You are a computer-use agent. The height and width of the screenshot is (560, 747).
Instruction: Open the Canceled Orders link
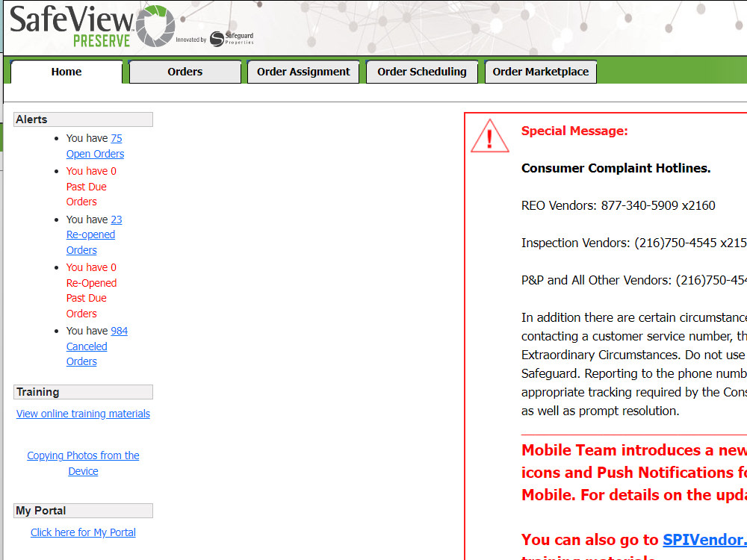tap(87, 354)
